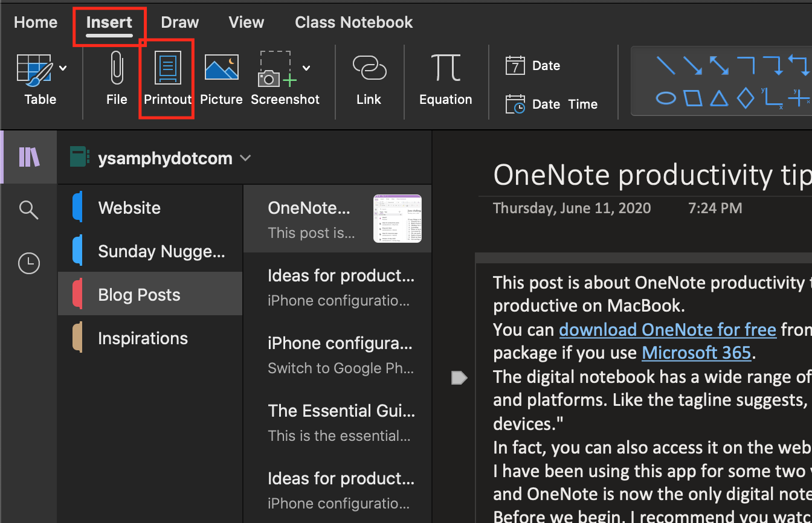812x523 pixels.
Task: Open the 'Microsoft 365' hyperlink
Action: click(x=697, y=353)
